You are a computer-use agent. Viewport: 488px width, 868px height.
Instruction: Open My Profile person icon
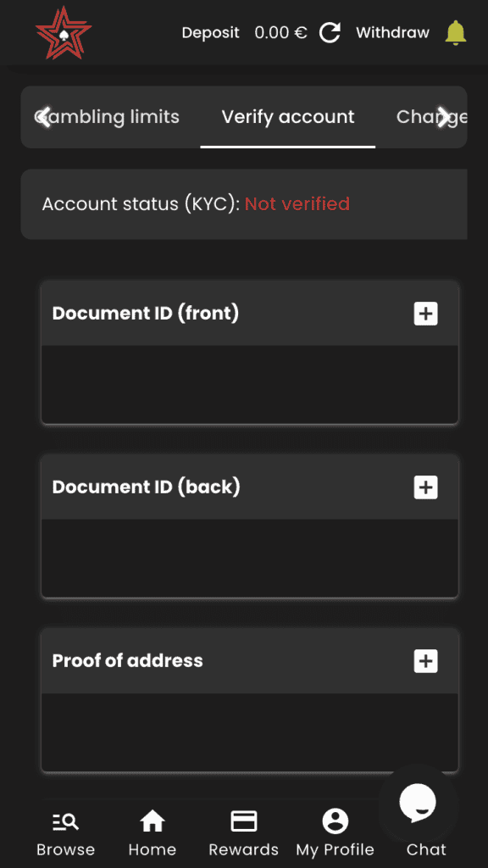click(335, 821)
